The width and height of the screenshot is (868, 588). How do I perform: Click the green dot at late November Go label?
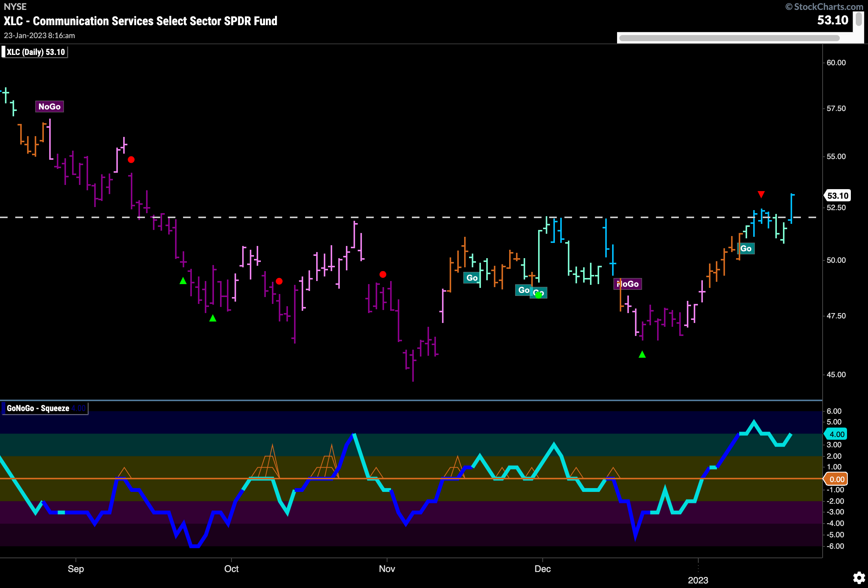click(538, 295)
